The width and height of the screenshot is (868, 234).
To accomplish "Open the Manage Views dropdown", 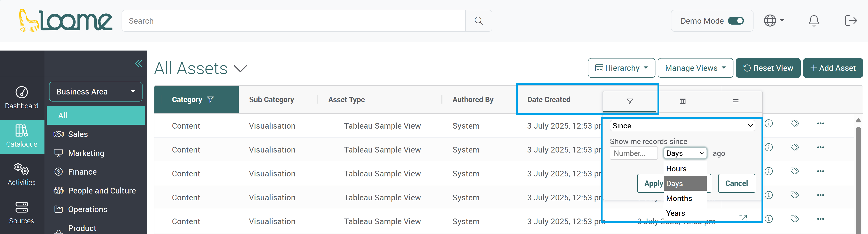I will [695, 68].
